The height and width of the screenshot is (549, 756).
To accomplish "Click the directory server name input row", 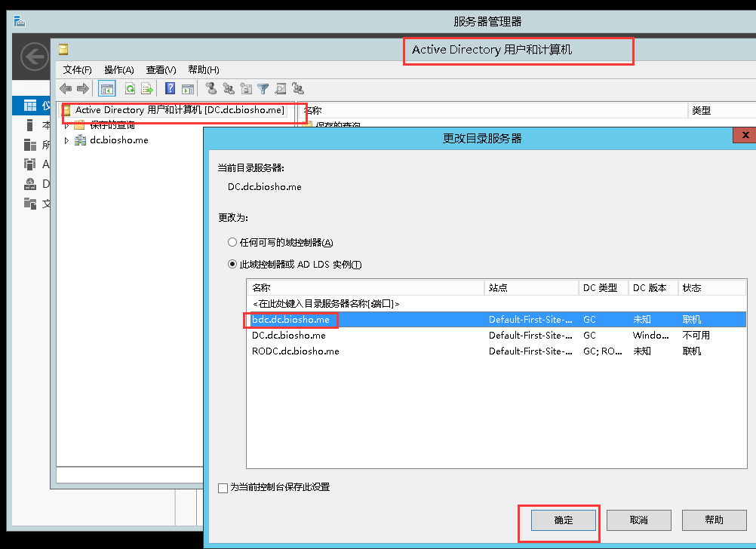I will click(x=496, y=304).
